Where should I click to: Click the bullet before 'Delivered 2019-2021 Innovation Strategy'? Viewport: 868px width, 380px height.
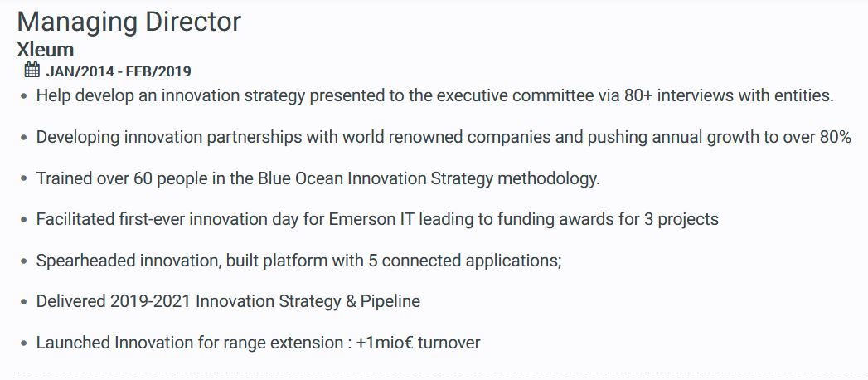click(x=23, y=302)
